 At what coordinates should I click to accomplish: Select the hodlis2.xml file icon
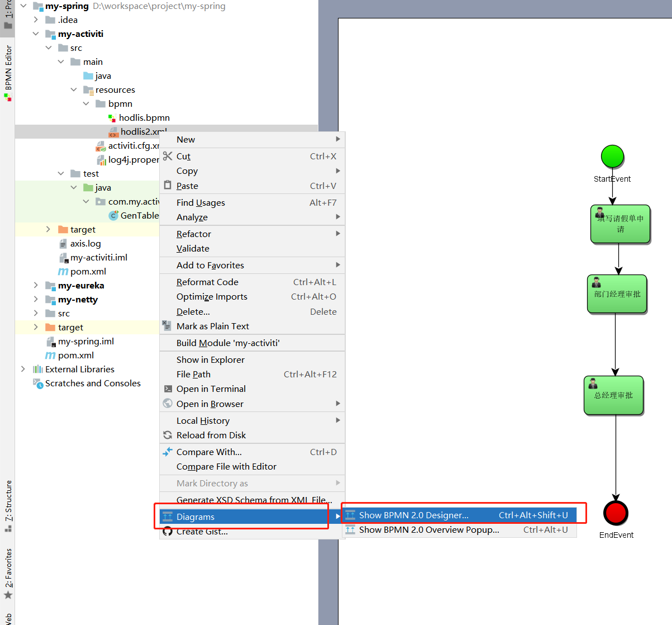coord(112,131)
